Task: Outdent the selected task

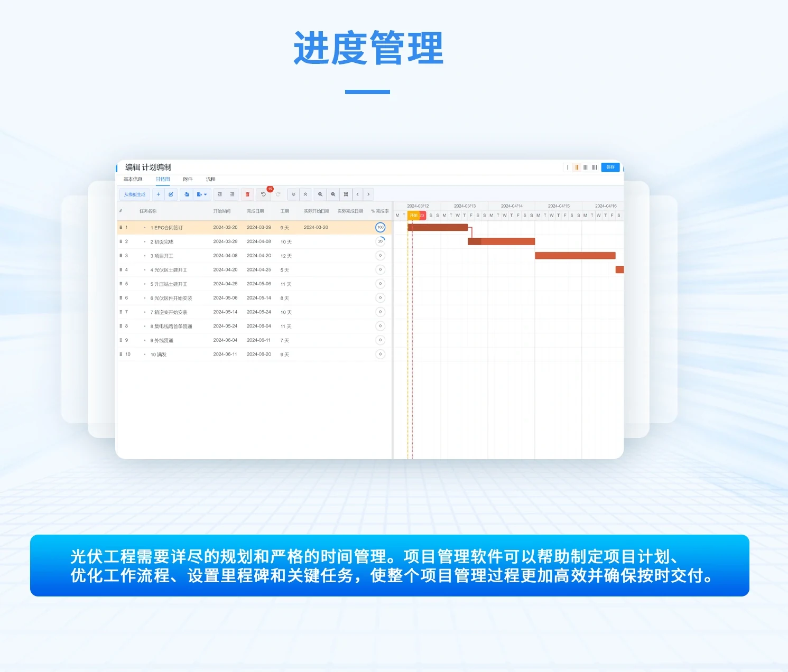Action: tap(232, 194)
